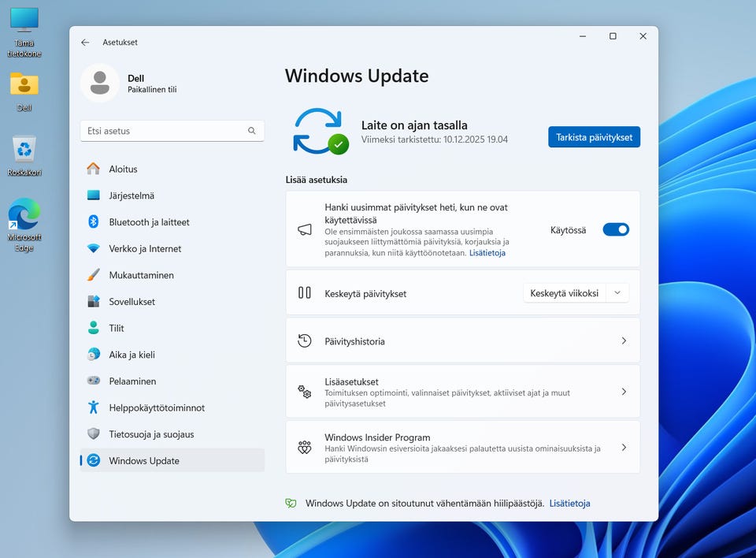Click the pause icon by Keskeytä päivitykset
The width and height of the screenshot is (756, 558).
305,293
